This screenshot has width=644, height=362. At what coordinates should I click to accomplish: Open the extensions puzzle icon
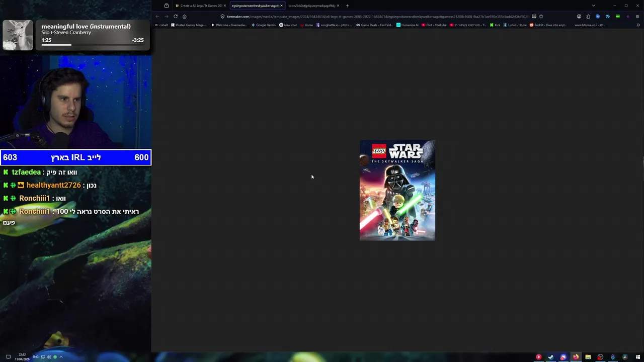coord(588,16)
